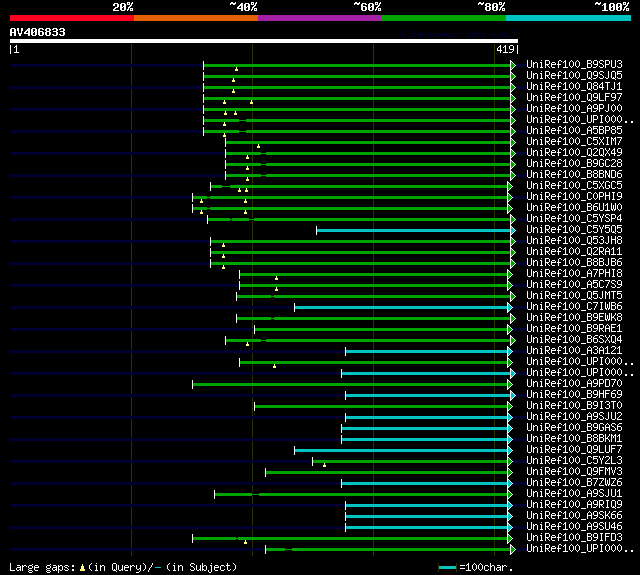Open the UniRef100_Q84TJ1 hit label
The width and height of the screenshot is (640, 575).
574,87
